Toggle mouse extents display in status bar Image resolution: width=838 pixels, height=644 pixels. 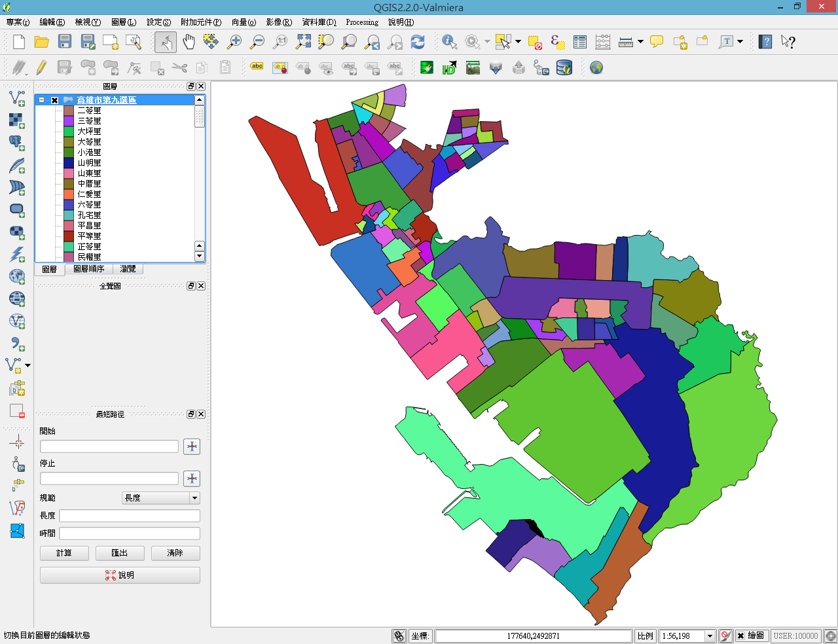point(399,635)
